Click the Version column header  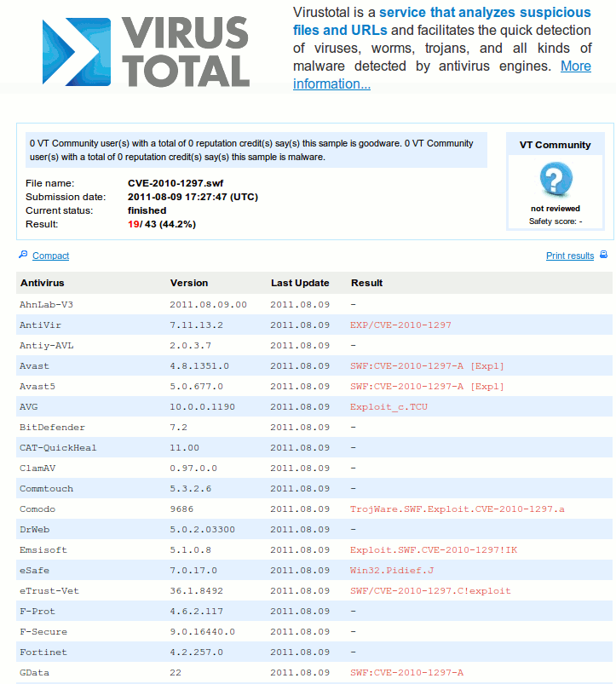pos(188,283)
